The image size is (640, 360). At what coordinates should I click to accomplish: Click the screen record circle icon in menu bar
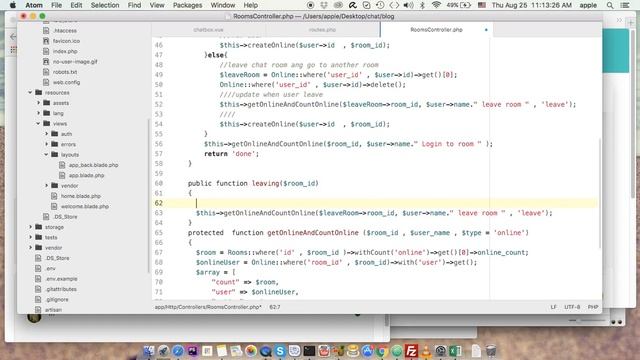pos(310,5)
